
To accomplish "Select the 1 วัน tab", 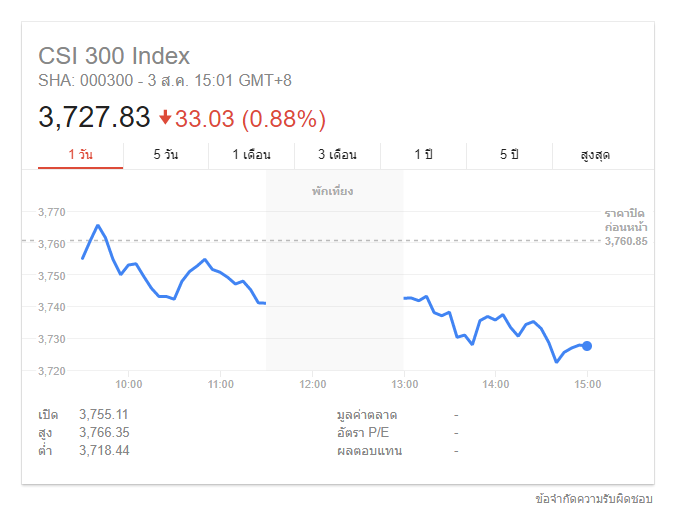I will 80,155.
